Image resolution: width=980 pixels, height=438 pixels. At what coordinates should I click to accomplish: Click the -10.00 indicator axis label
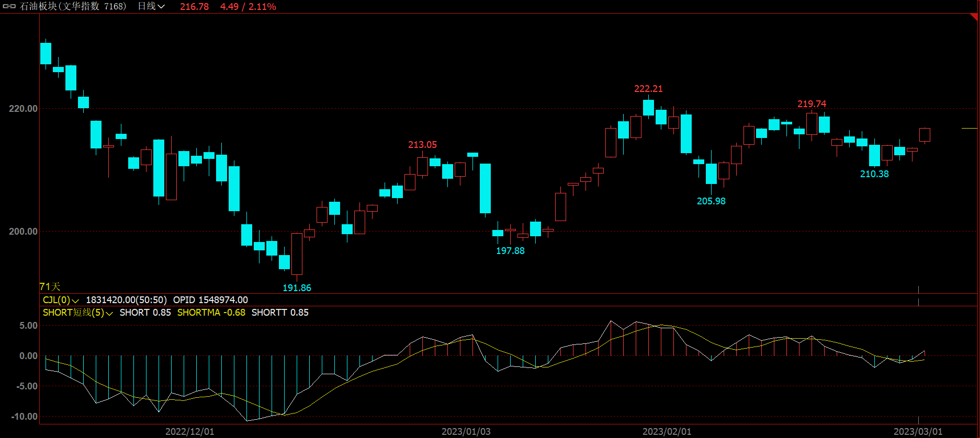[24, 417]
